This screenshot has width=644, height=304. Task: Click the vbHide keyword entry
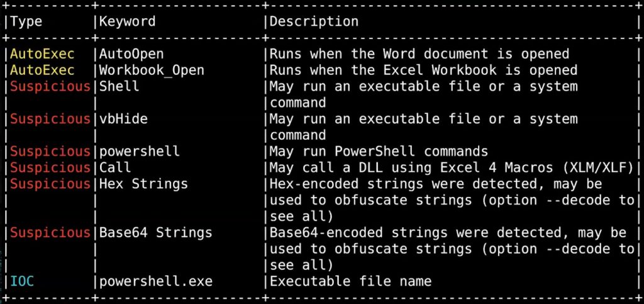click(119, 119)
